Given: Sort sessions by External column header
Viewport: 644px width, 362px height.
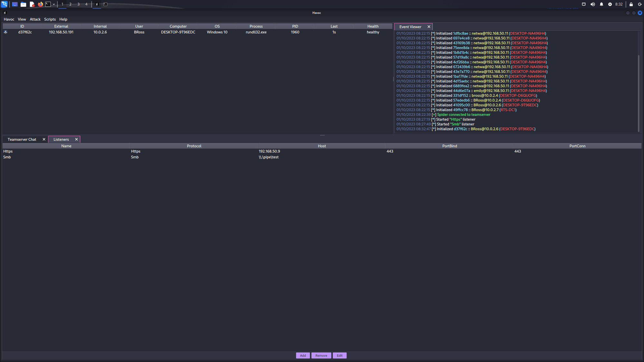Looking at the screenshot, I should (61, 26).
